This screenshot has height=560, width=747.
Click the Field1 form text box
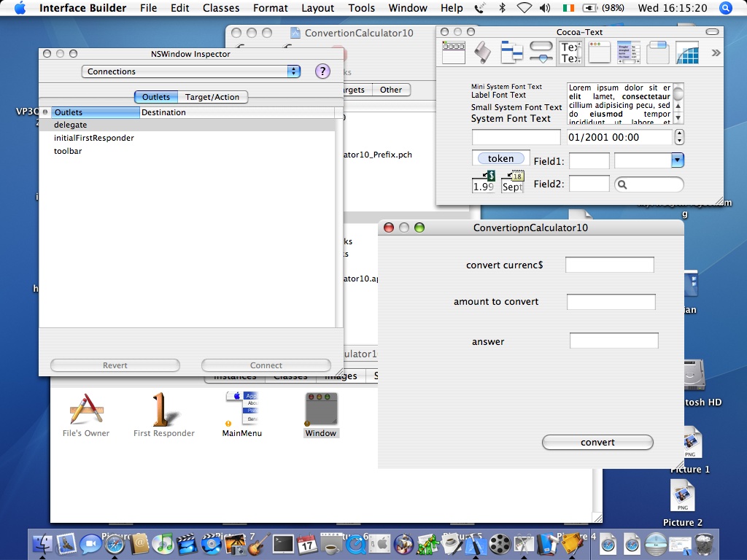tap(589, 161)
